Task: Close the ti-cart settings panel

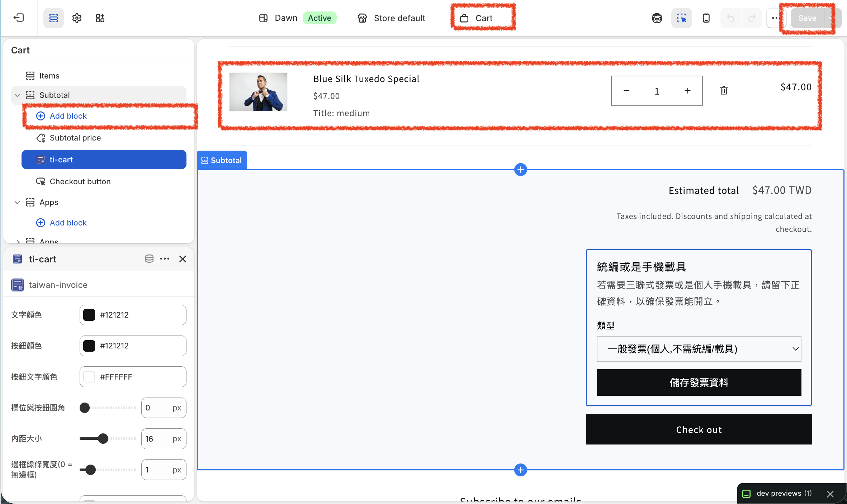Action: [x=183, y=259]
